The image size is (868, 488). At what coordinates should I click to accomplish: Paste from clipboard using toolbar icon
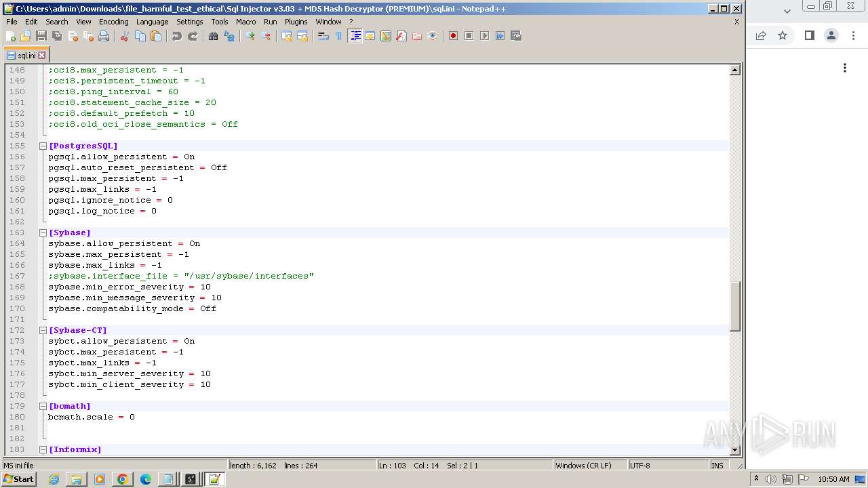tap(156, 36)
